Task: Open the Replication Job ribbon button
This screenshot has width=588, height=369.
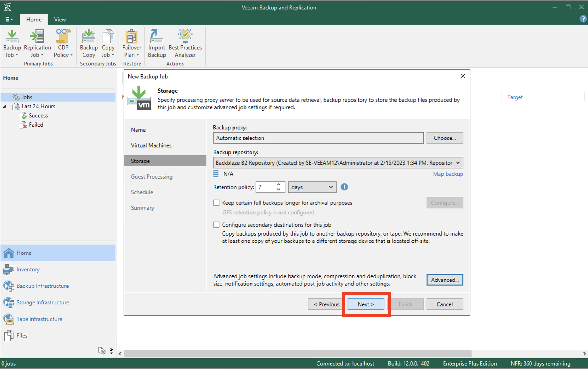Action: click(x=37, y=43)
